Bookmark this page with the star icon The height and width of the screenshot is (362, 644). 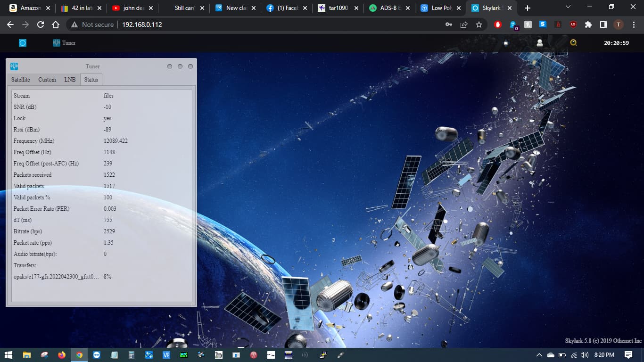[479, 25]
